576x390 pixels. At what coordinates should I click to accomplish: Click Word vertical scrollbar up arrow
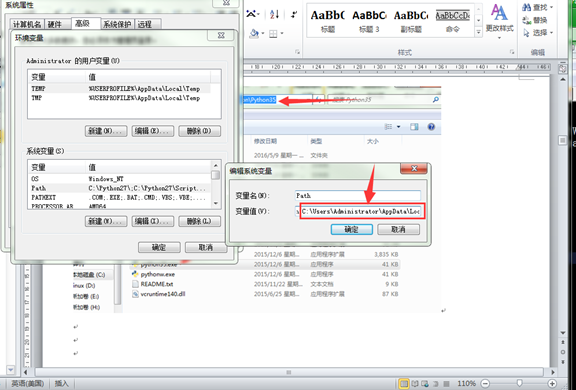click(563, 80)
